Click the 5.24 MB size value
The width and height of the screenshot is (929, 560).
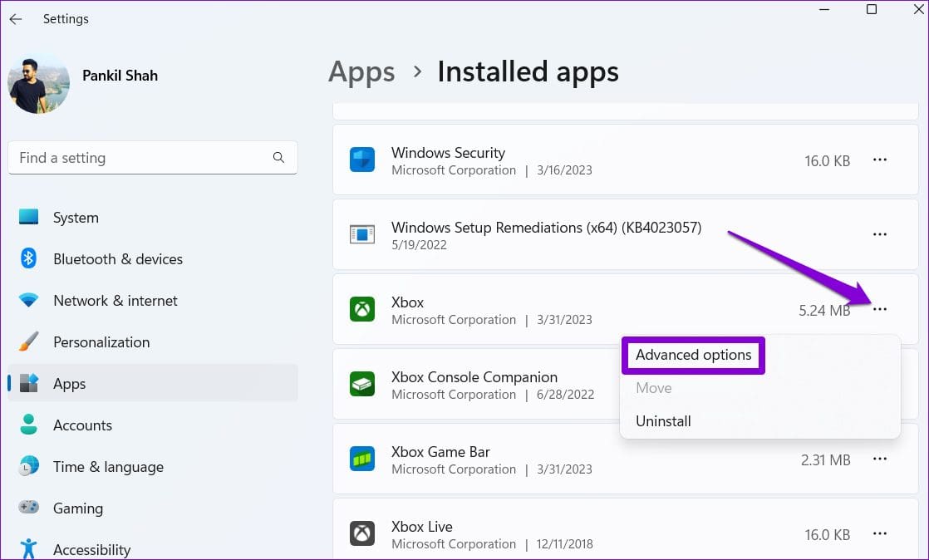[824, 311]
